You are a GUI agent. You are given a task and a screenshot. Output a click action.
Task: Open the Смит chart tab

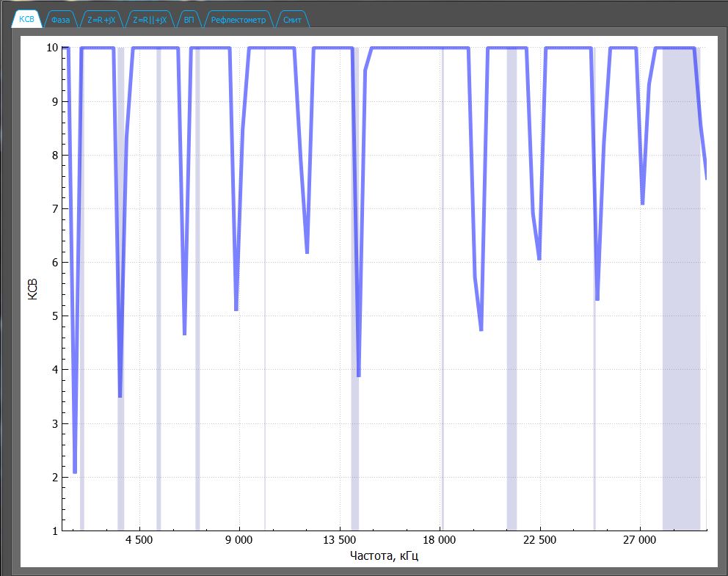click(292, 21)
